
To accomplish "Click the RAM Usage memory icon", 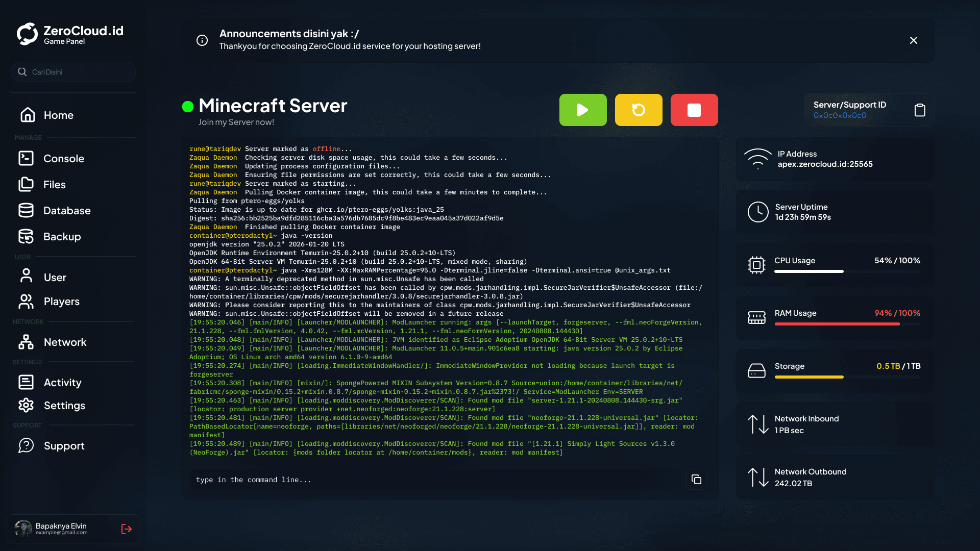I will point(756,318).
